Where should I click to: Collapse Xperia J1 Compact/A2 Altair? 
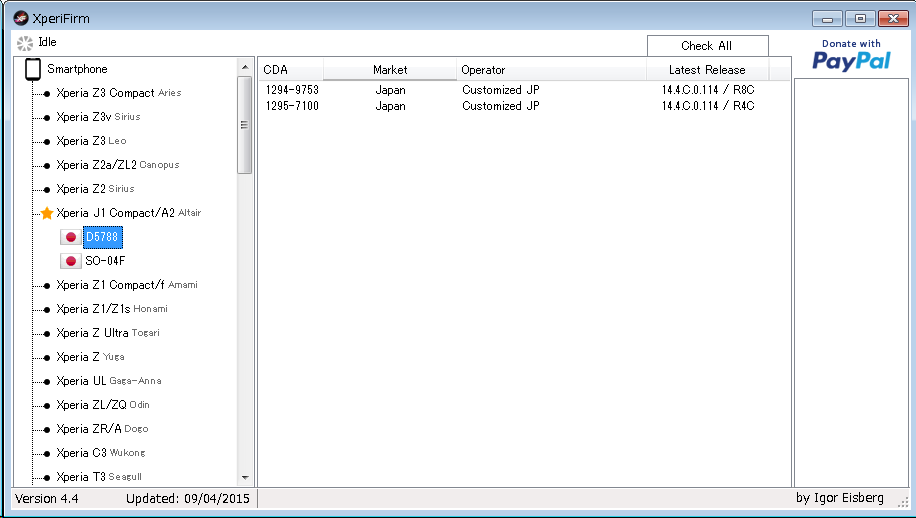click(129, 213)
